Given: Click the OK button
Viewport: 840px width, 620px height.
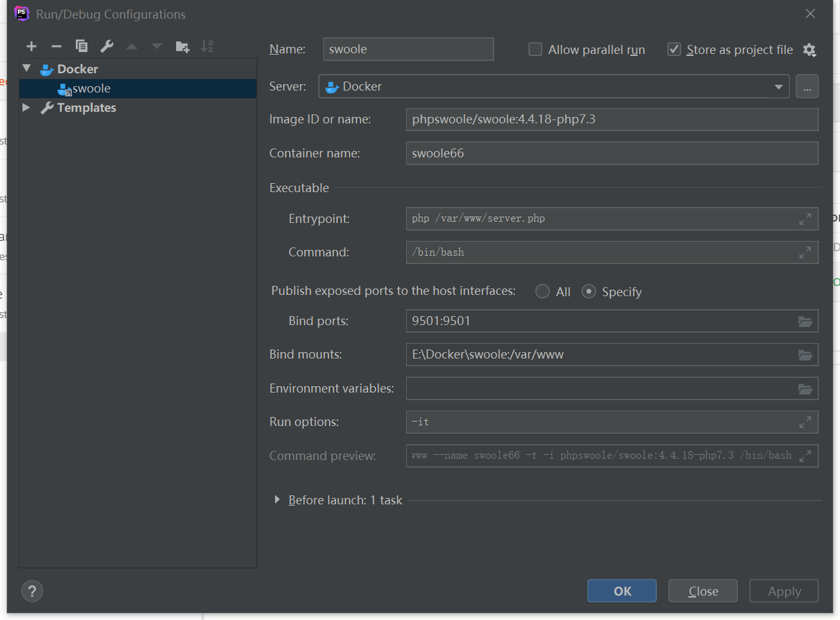Looking at the screenshot, I should point(622,591).
